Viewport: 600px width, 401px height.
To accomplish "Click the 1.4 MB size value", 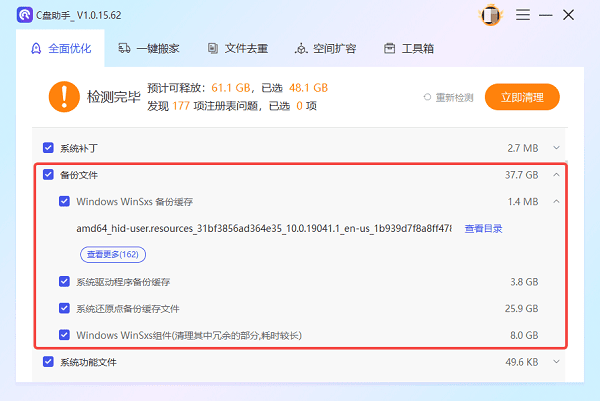I will [523, 202].
